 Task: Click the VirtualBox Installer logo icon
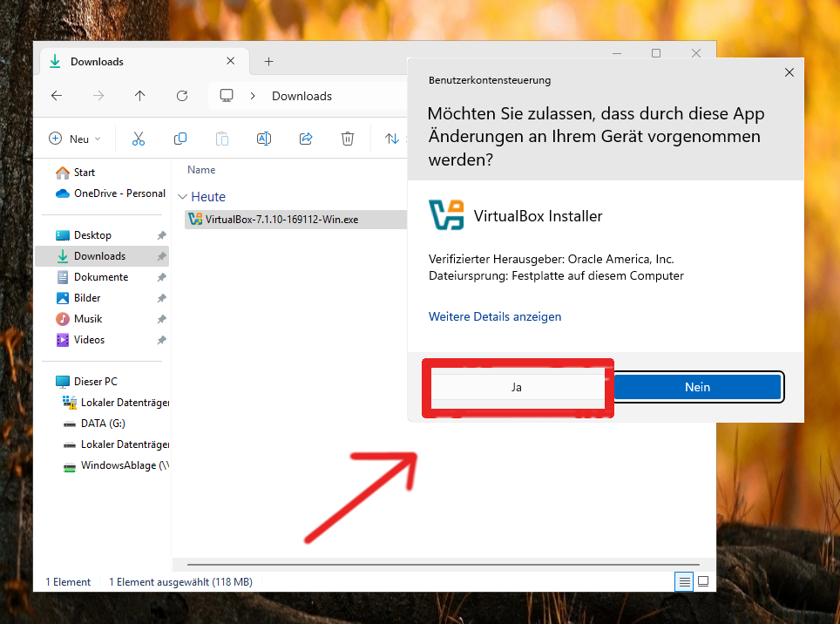[x=446, y=214]
